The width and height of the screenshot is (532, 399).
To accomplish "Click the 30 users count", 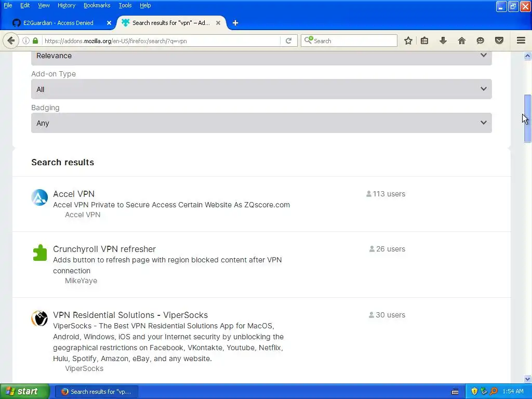I will (387, 315).
